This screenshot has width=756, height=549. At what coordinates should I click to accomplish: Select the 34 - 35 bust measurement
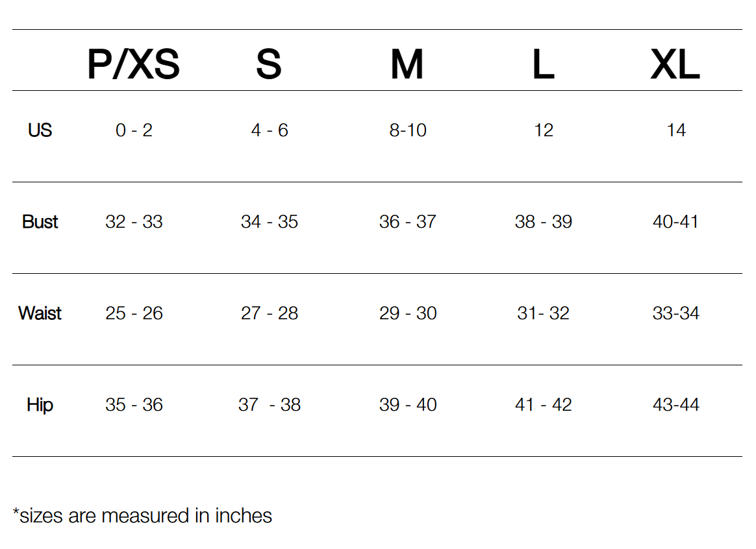270,222
